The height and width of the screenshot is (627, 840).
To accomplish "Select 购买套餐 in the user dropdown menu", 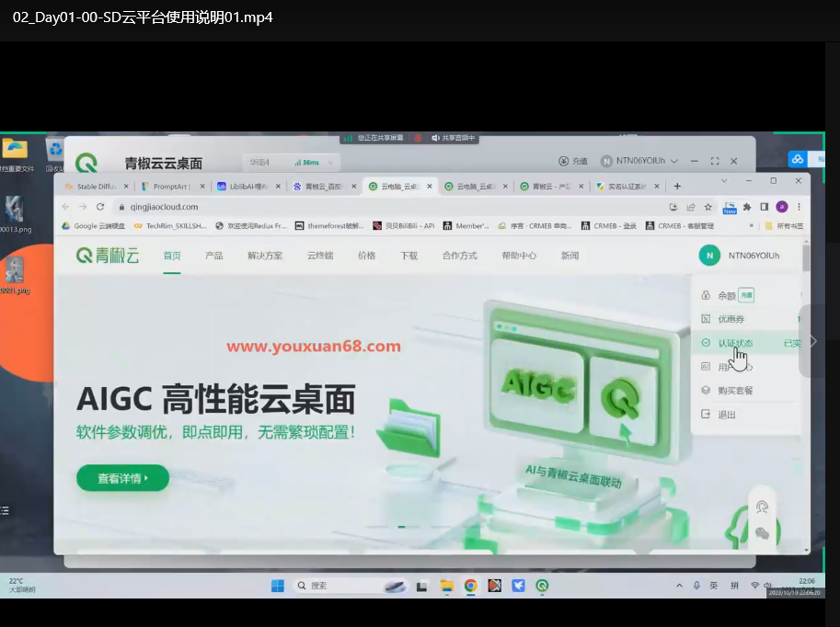I will pos(747,391).
